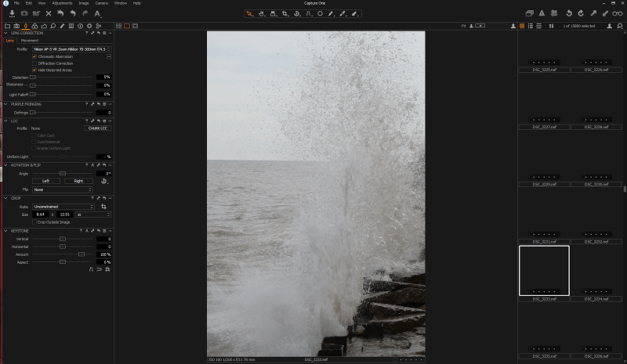Open the Adjustments menu
Image resolution: width=627 pixels, height=364 pixels.
point(62,3)
